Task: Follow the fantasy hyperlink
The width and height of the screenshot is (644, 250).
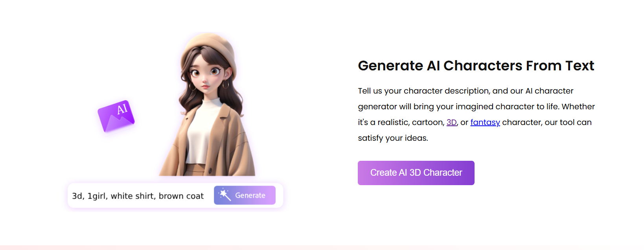Action: point(485,122)
